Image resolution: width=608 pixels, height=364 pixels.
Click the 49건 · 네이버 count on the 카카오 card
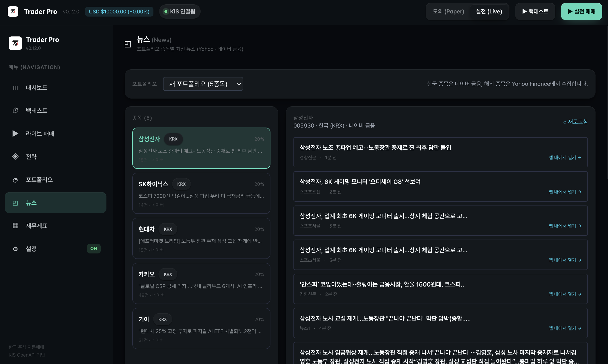(152, 295)
